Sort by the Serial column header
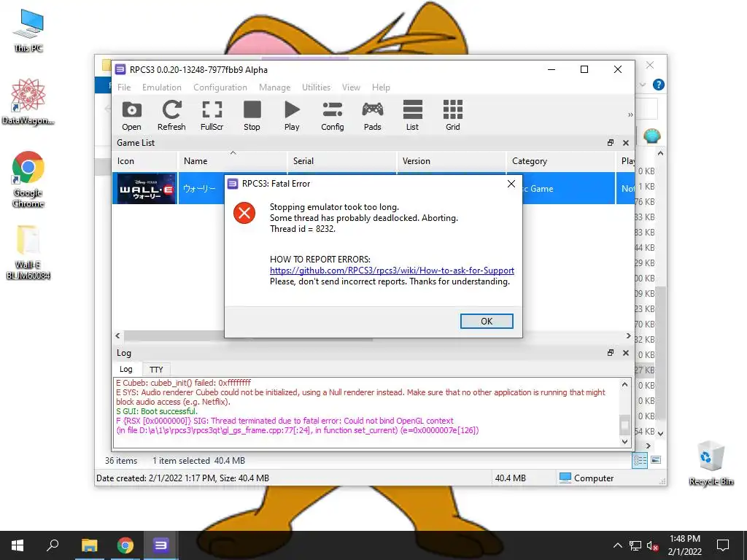Image resolution: width=747 pixels, height=560 pixels. click(342, 161)
